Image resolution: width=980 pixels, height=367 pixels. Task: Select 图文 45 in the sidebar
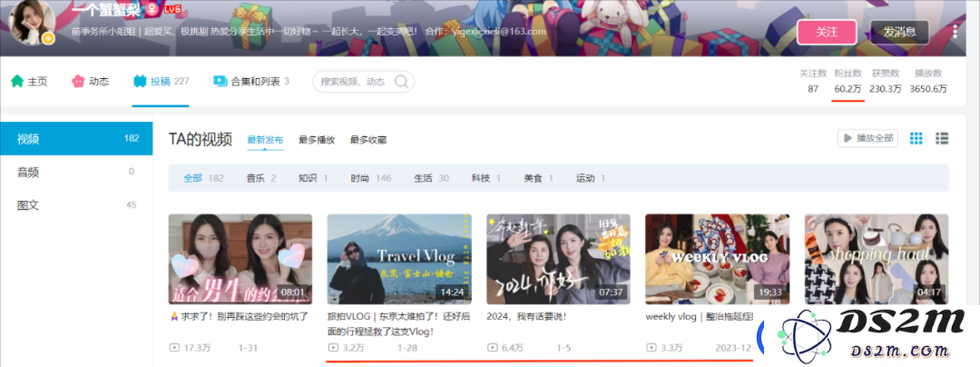pos(76,204)
